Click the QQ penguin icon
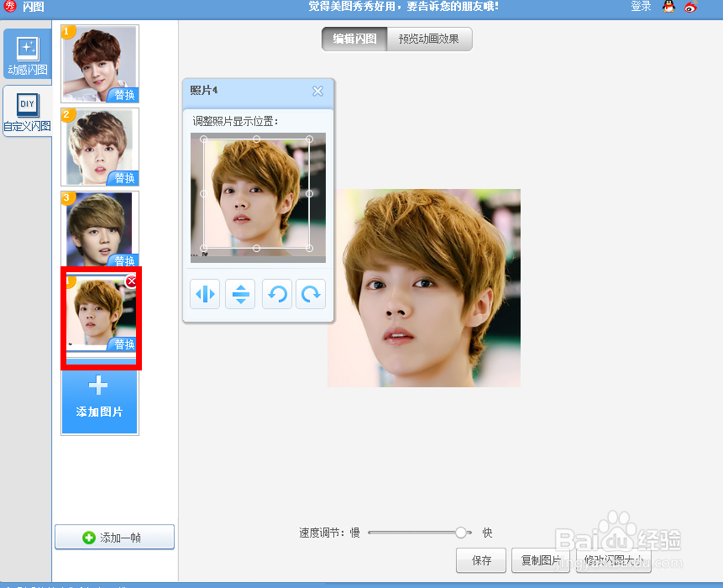Image resolution: width=723 pixels, height=588 pixels. click(x=668, y=7)
